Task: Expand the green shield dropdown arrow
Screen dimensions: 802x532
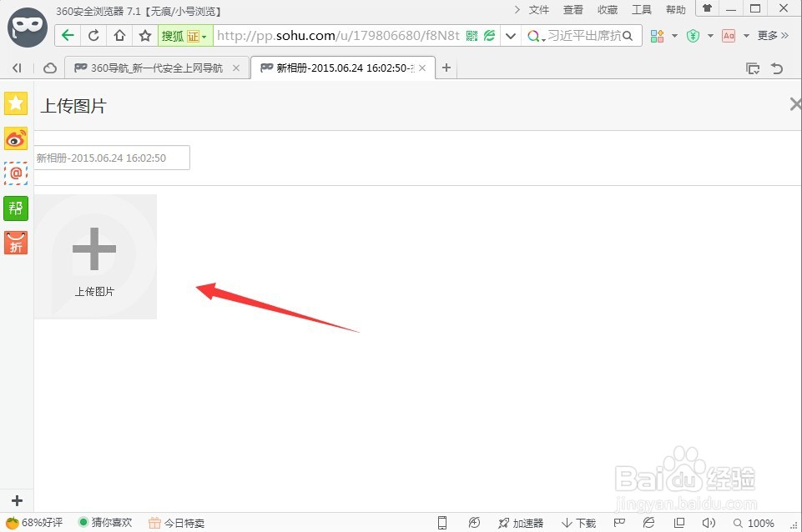Action: point(710,36)
